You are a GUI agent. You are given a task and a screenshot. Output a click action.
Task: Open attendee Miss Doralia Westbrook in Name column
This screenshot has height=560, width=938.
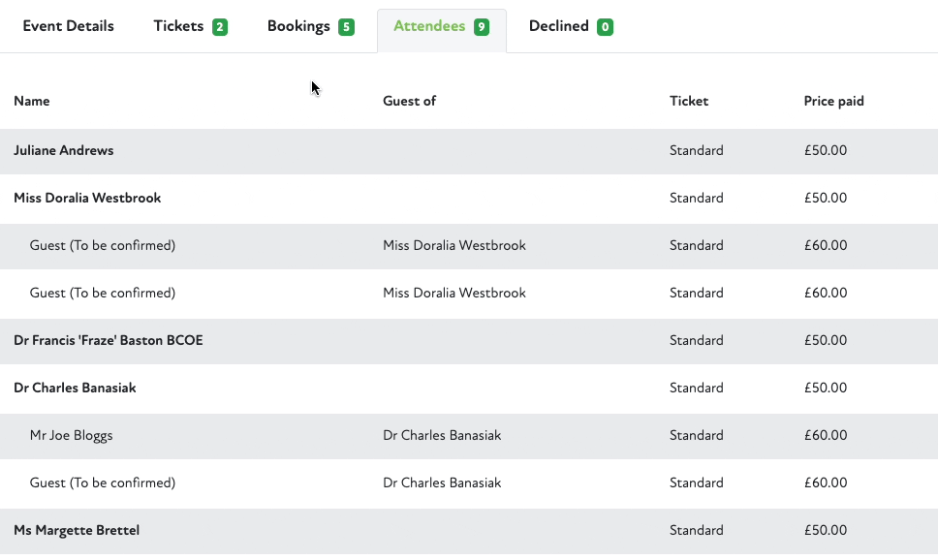[87, 198]
